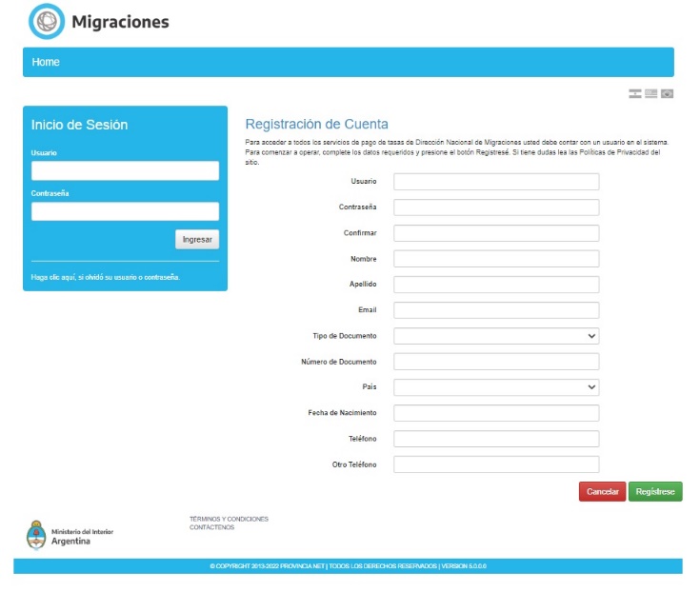This screenshot has width=700, height=592.
Task: Focus the Email field
Action: (496, 310)
